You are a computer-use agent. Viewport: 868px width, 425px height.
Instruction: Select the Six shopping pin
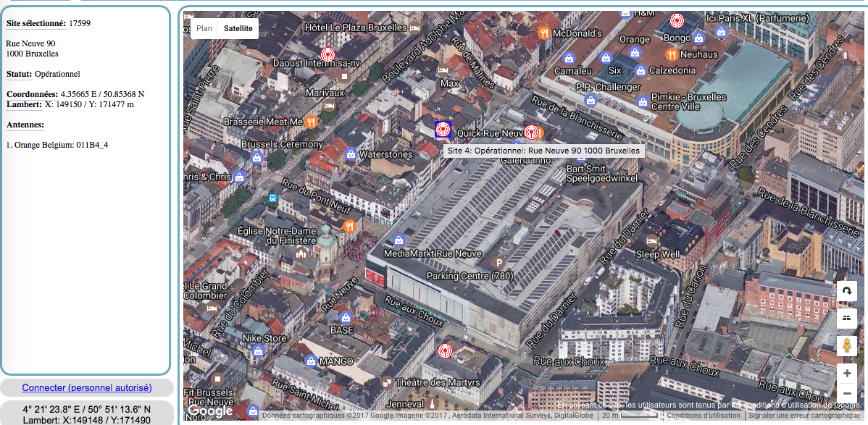(x=606, y=57)
